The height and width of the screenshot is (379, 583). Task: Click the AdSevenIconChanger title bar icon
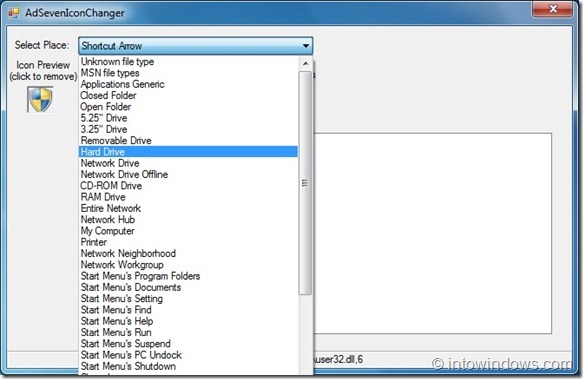click(x=13, y=13)
